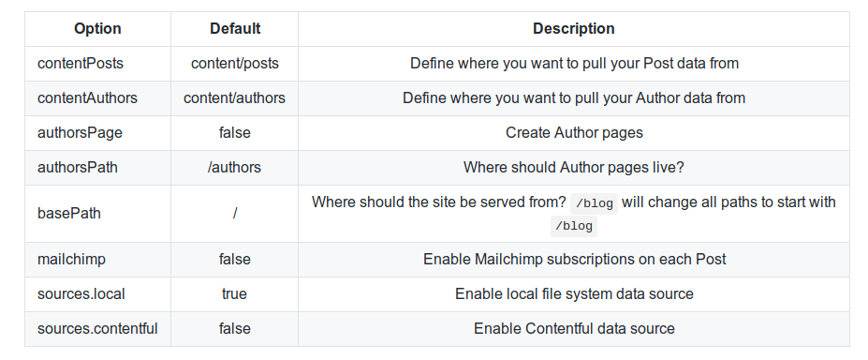Click 'Enable Contentful data source' description
The height and width of the screenshot is (360, 868).
[574, 328]
